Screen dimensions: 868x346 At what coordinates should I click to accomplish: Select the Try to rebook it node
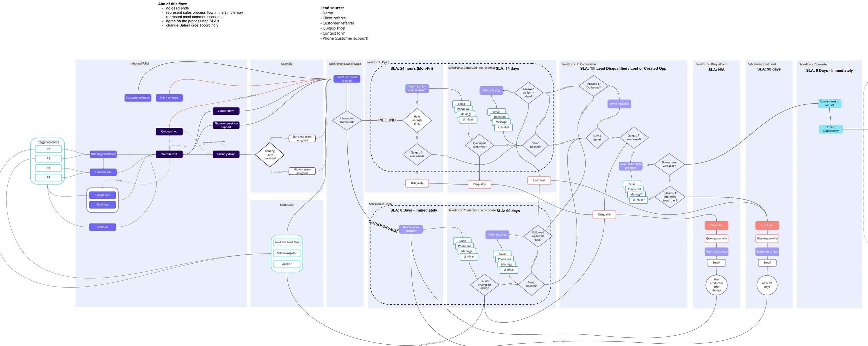619,104
